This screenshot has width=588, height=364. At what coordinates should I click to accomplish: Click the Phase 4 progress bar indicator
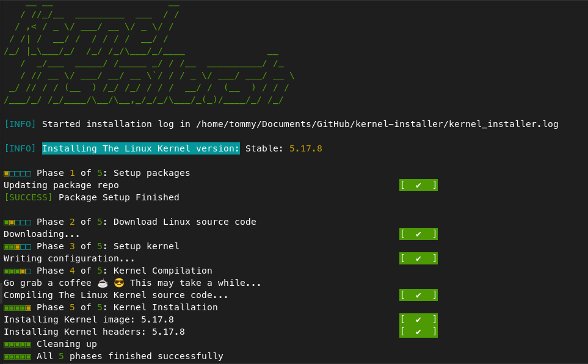point(17,271)
